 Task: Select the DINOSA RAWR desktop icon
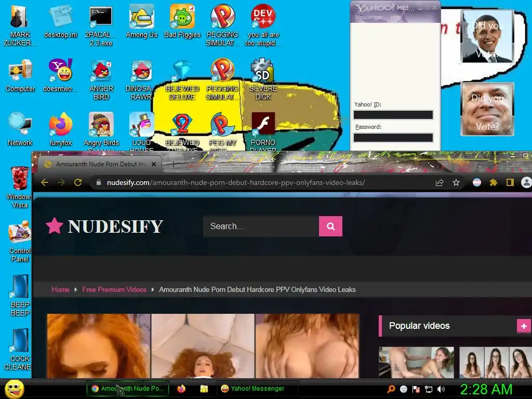click(x=141, y=79)
